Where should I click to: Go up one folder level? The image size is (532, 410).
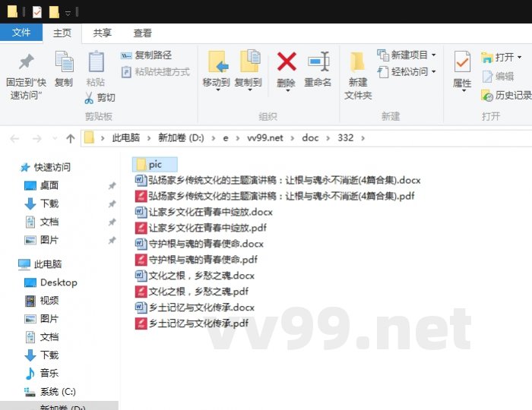tap(70, 138)
